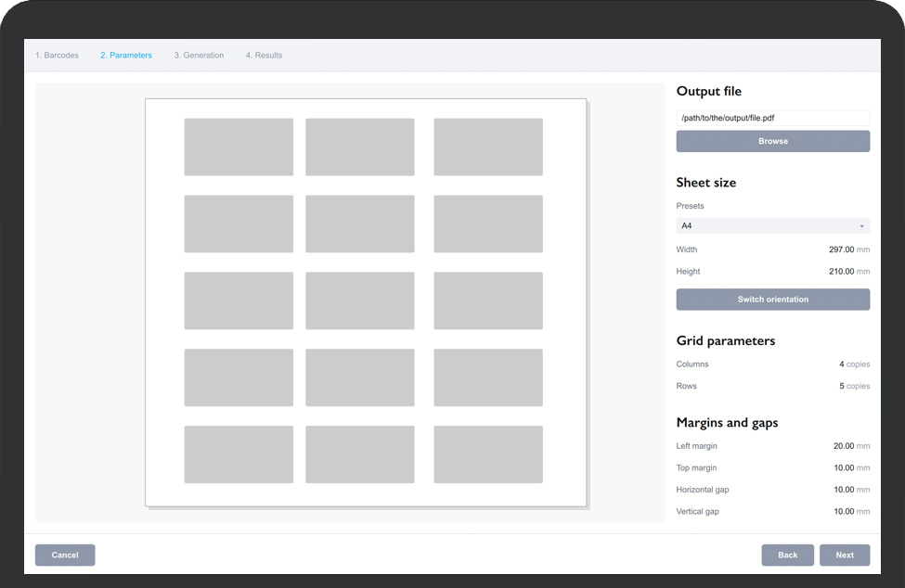Set the Vertical gap value
The height and width of the screenshot is (588, 905).
[x=843, y=512]
